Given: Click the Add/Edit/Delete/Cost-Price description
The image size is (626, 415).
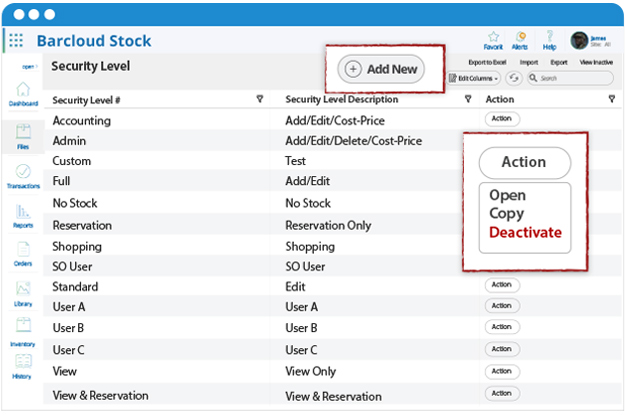Looking at the screenshot, I should click(x=353, y=141).
